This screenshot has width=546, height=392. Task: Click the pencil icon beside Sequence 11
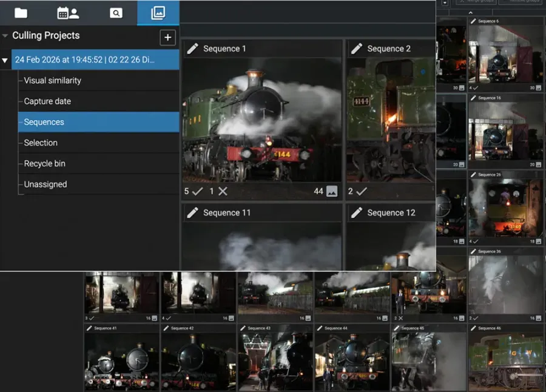pos(193,213)
